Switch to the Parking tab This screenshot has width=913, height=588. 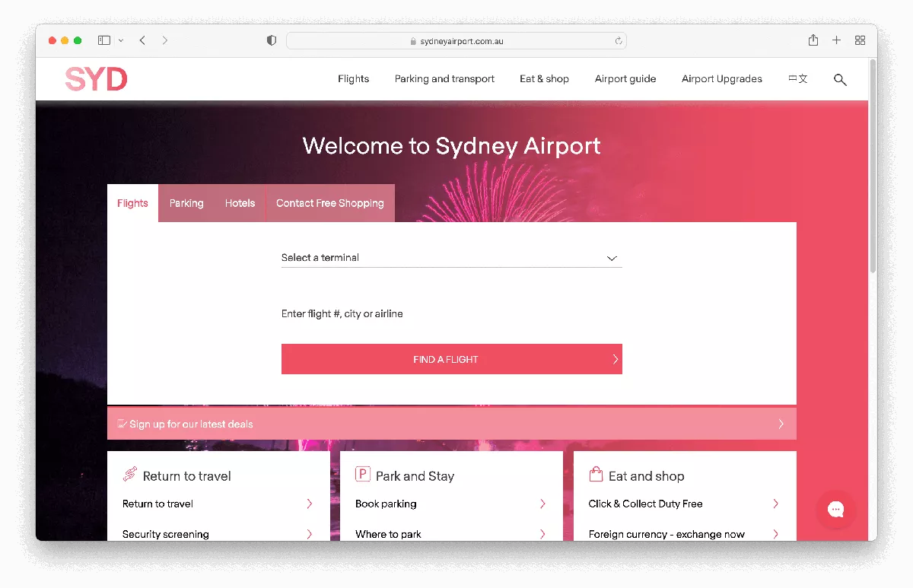186,203
